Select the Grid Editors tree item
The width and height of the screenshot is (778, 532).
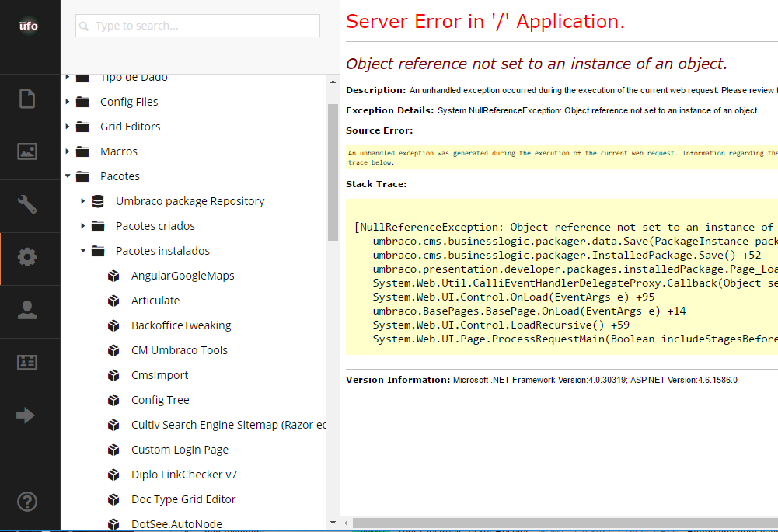pyautogui.click(x=130, y=127)
